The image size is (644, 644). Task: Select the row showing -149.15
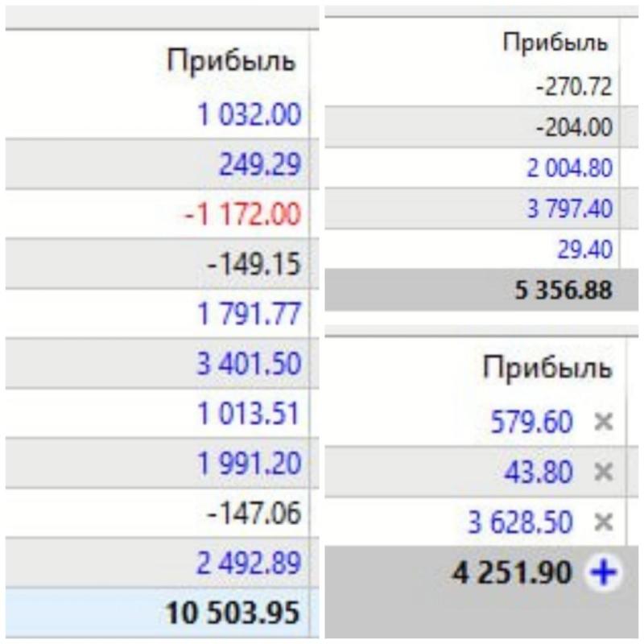(162, 264)
